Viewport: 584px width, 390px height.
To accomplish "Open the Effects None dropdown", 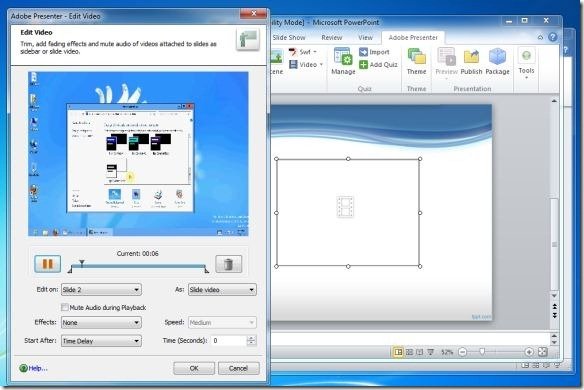I will 101,323.
